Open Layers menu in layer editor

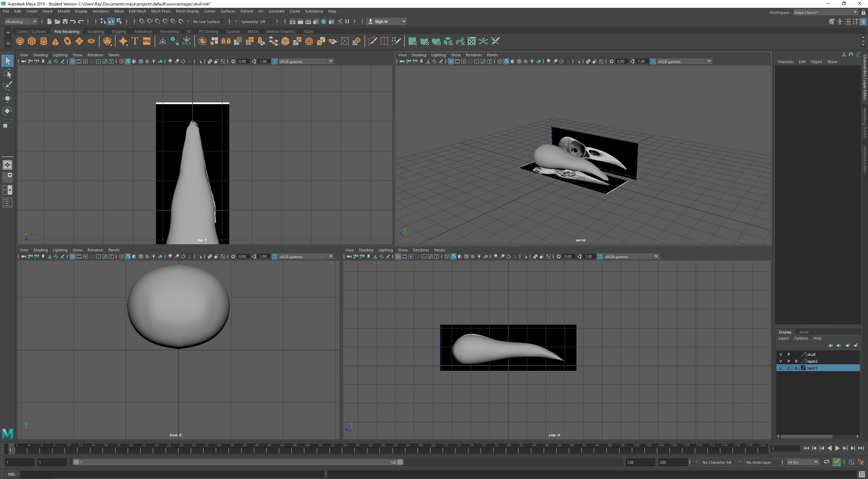(x=783, y=338)
